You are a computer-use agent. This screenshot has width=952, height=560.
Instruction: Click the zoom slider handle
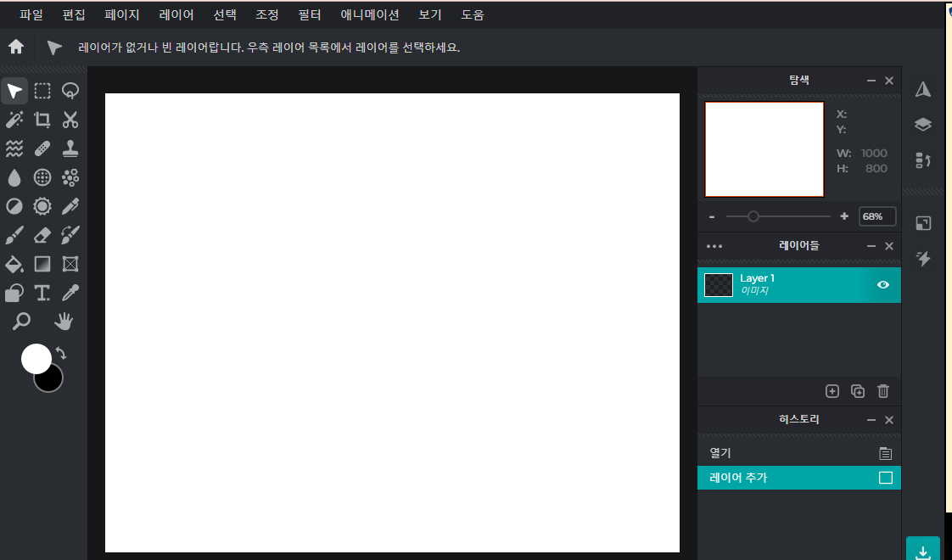(753, 216)
